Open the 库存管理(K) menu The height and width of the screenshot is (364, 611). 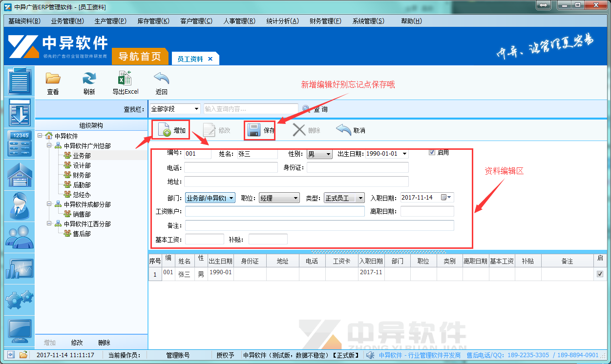(153, 21)
